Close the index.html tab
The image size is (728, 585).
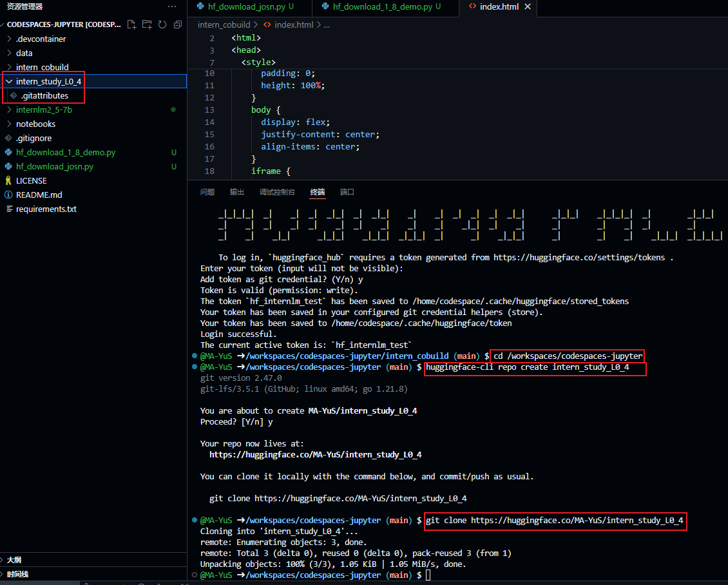pyautogui.click(x=528, y=6)
